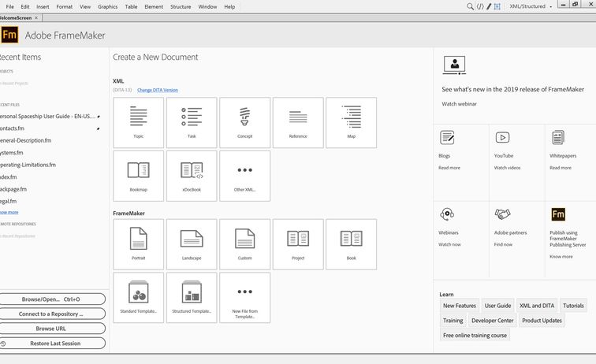The image size is (596, 364).
Task: Close the WelcomeScreen tab
Action: pos(35,17)
